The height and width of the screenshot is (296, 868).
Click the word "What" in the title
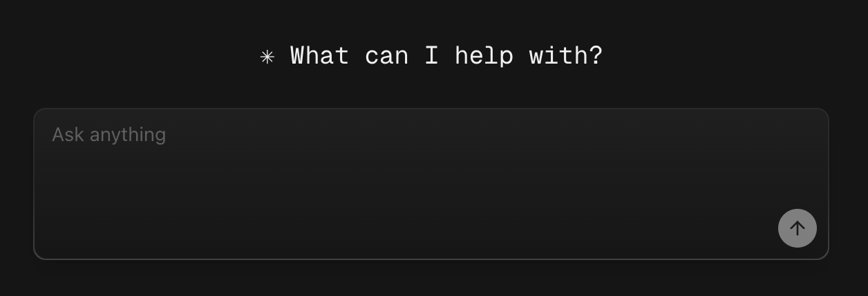point(319,55)
